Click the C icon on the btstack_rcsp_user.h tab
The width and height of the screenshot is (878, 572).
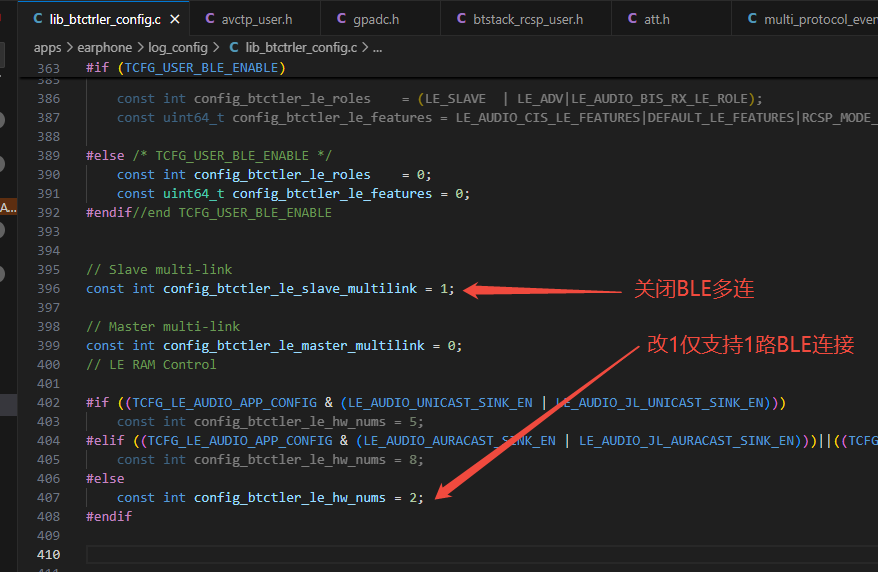(461, 19)
